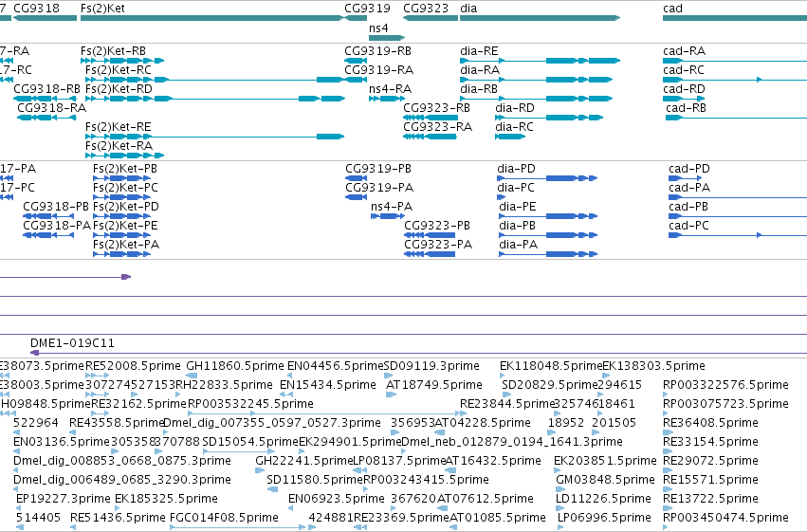Viewport: 807px width, 532px height.
Task: Open EST GM03848.5prime
Action: (x=561, y=490)
